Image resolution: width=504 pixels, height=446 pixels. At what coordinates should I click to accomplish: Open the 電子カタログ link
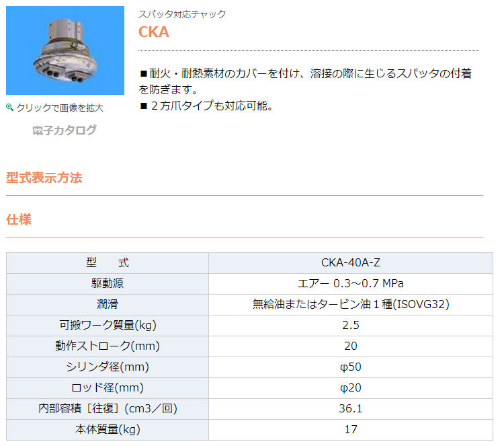(64, 130)
